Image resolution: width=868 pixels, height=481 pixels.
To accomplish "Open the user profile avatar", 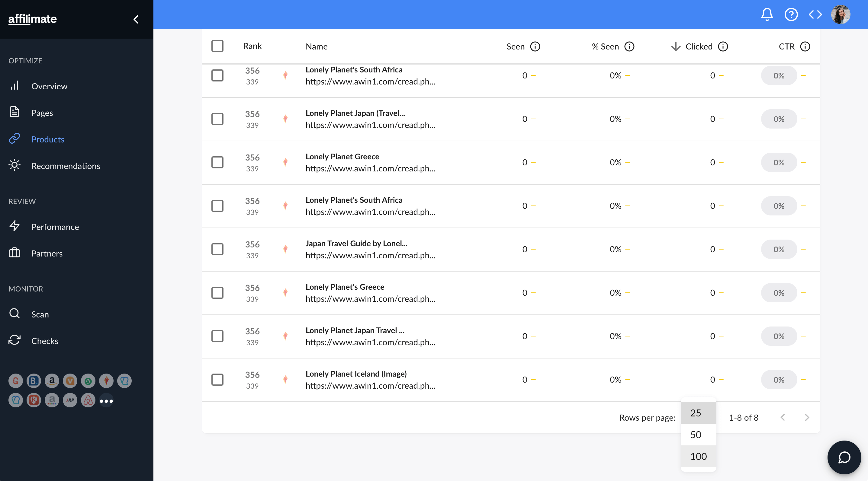I will click(841, 14).
